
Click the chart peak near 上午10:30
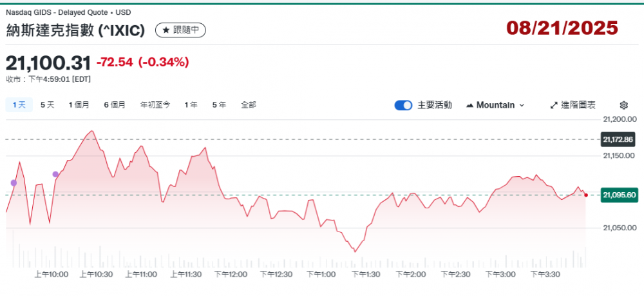(92, 132)
